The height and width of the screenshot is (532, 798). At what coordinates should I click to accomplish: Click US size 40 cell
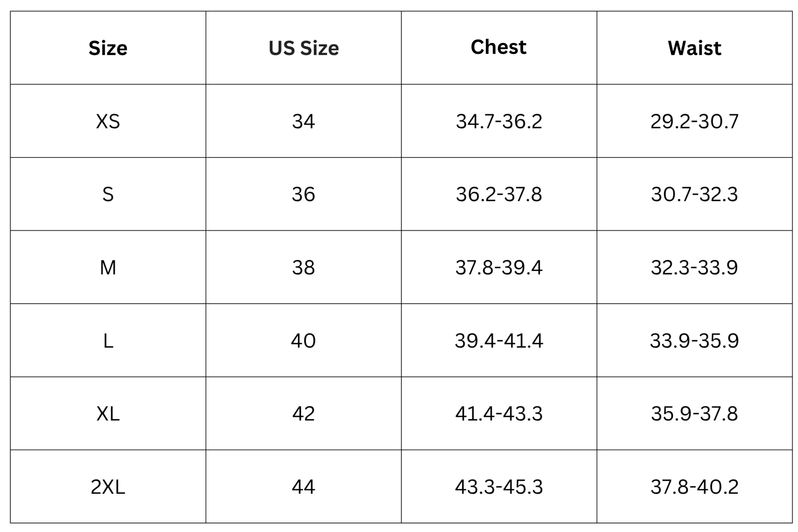click(304, 340)
